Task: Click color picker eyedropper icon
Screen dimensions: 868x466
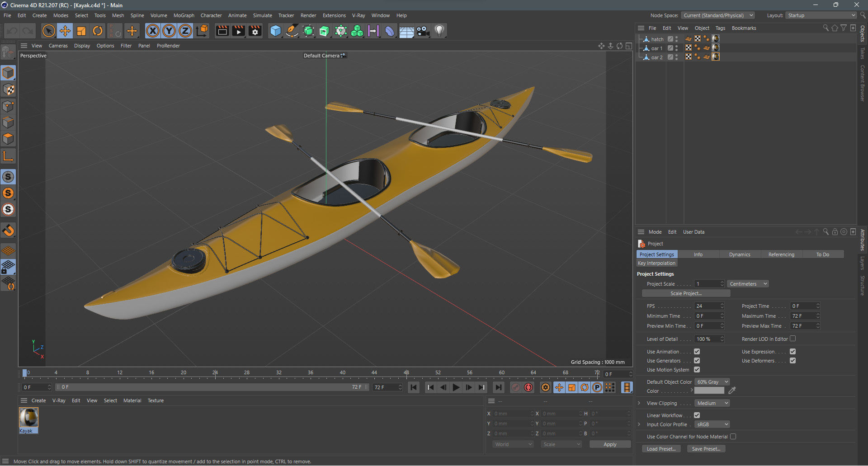Action: 732,391
